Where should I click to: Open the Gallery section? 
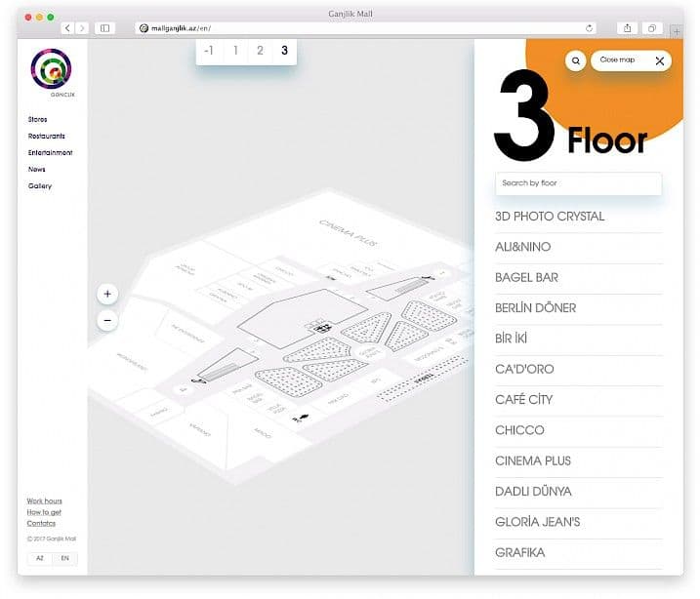point(40,186)
